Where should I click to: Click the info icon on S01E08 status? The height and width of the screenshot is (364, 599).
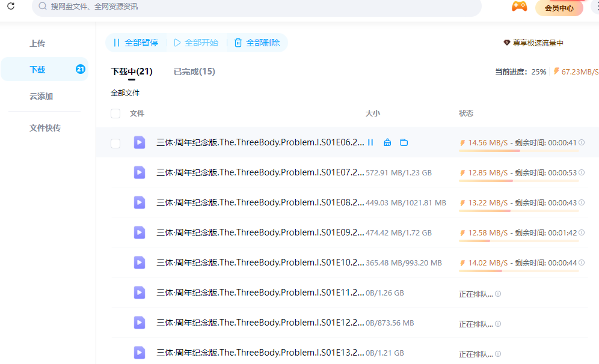click(582, 202)
